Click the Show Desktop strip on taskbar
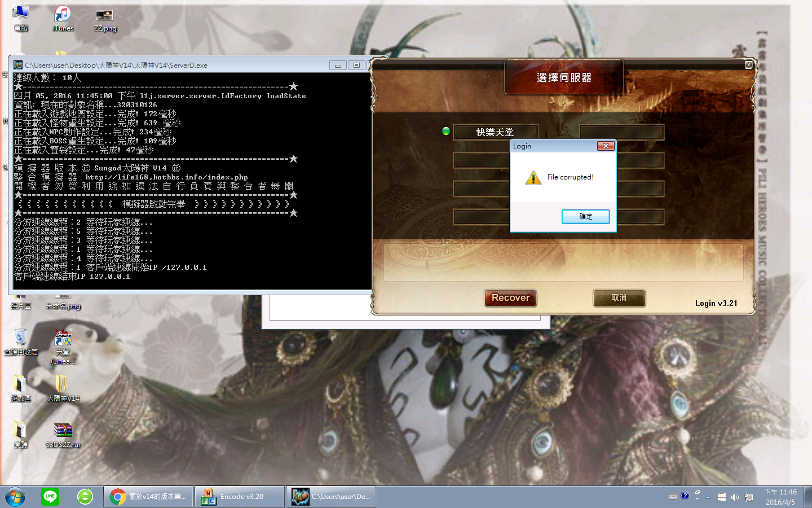 tap(807, 497)
